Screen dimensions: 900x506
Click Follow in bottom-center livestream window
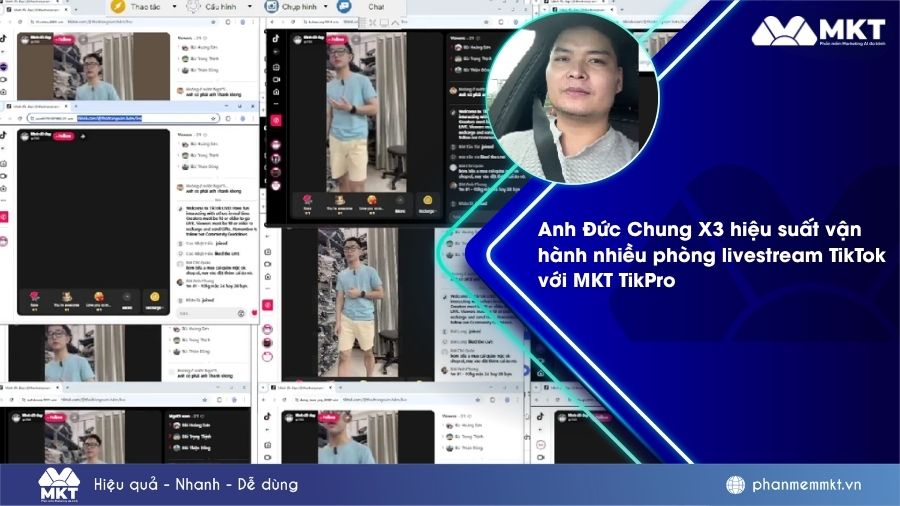pyautogui.click(x=329, y=418)
